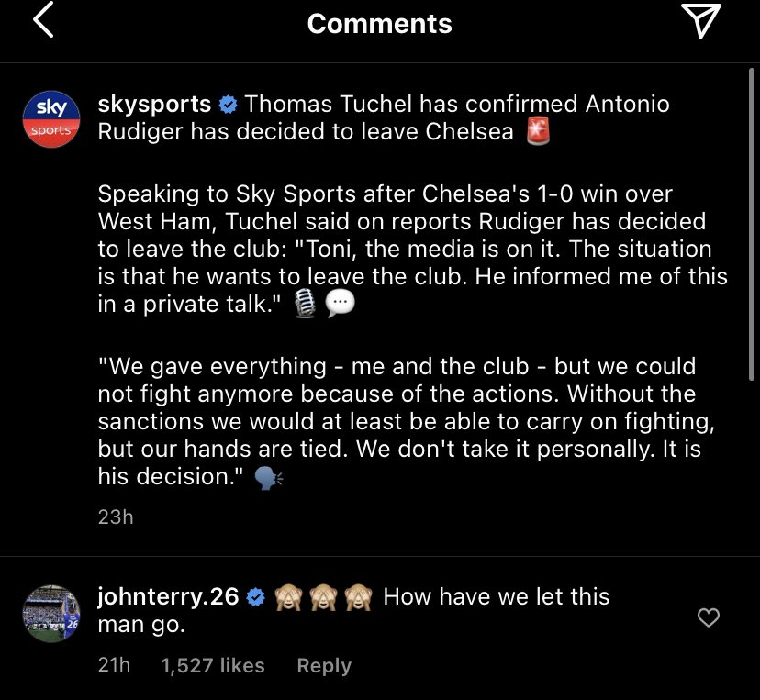The image size is (760, 700).
Task: Open the johnterry.26 profile picture
Action: (51, 614)
